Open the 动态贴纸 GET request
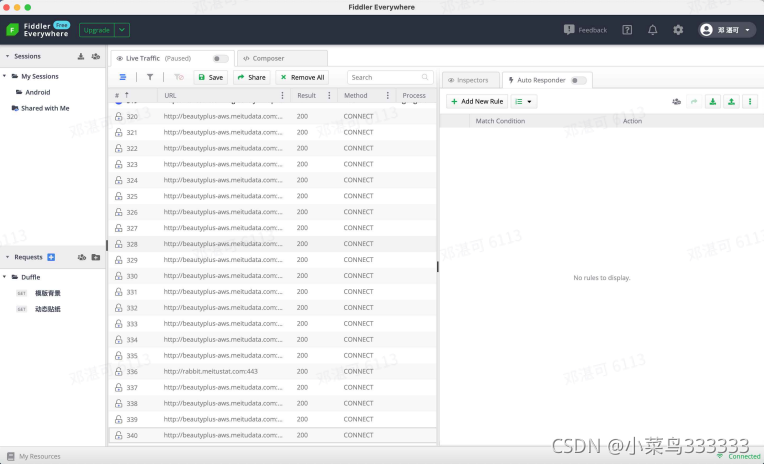Image resolution: width=764 pixels, height=464 pixels. coord(48,309)
